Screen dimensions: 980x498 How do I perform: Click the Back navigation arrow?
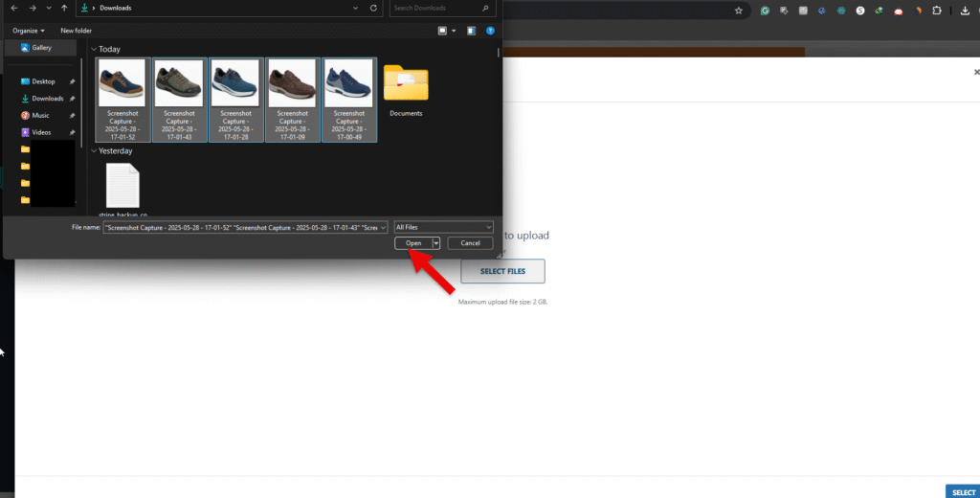coord(14,8)
